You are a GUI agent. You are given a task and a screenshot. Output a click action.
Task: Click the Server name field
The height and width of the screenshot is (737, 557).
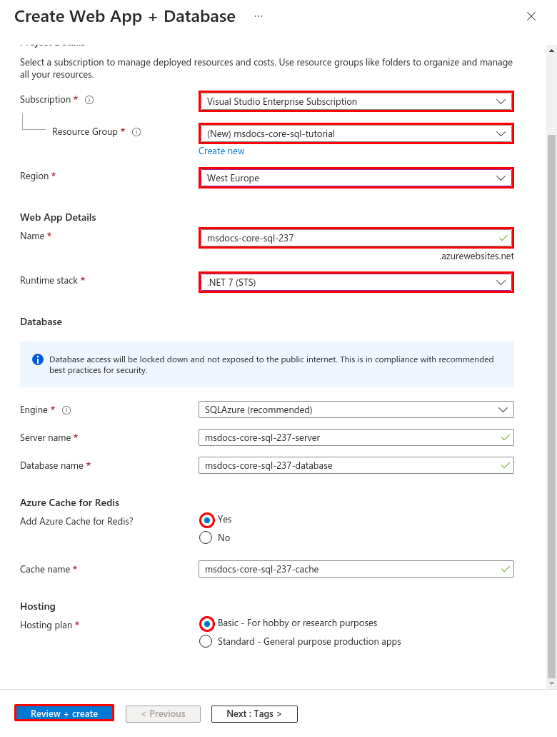356,438
